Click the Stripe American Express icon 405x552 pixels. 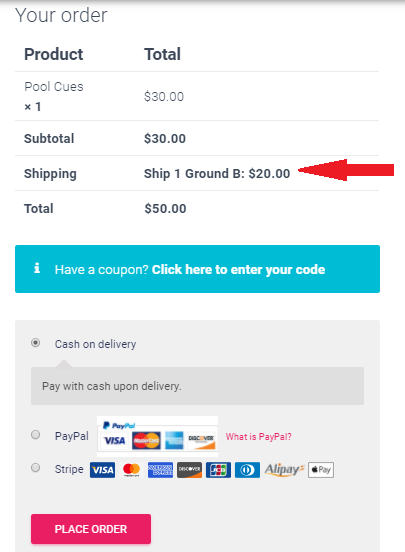click(160, 470)
